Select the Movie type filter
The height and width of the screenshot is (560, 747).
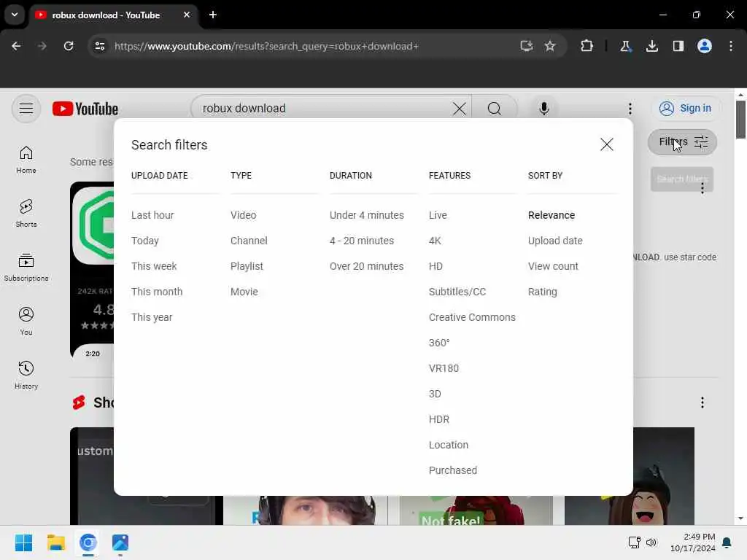click(x=244, y=292)
